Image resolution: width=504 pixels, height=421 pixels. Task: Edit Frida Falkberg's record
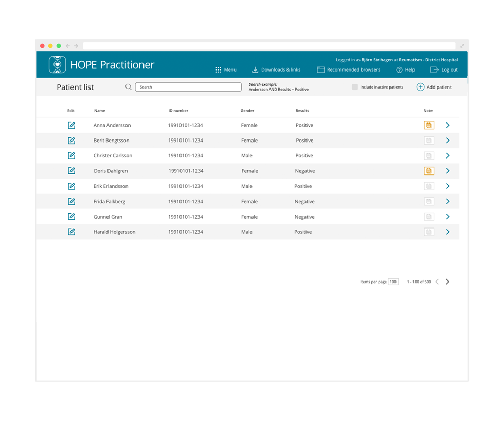click(71, 201)
